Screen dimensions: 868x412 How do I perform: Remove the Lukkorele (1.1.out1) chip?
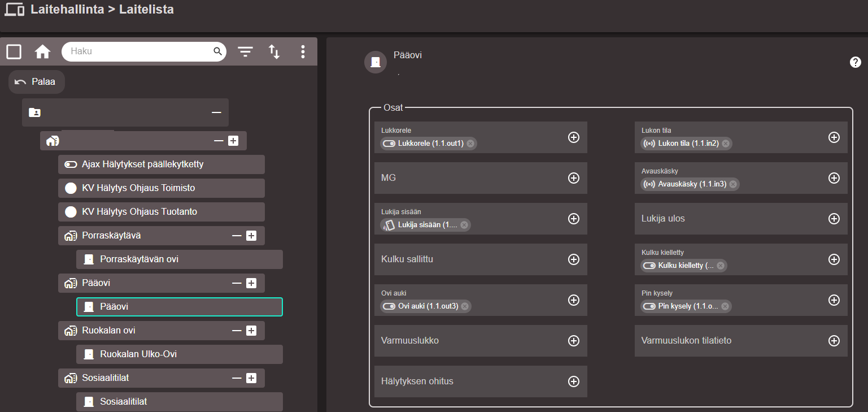pyautogui.click(x=470, y=144)
